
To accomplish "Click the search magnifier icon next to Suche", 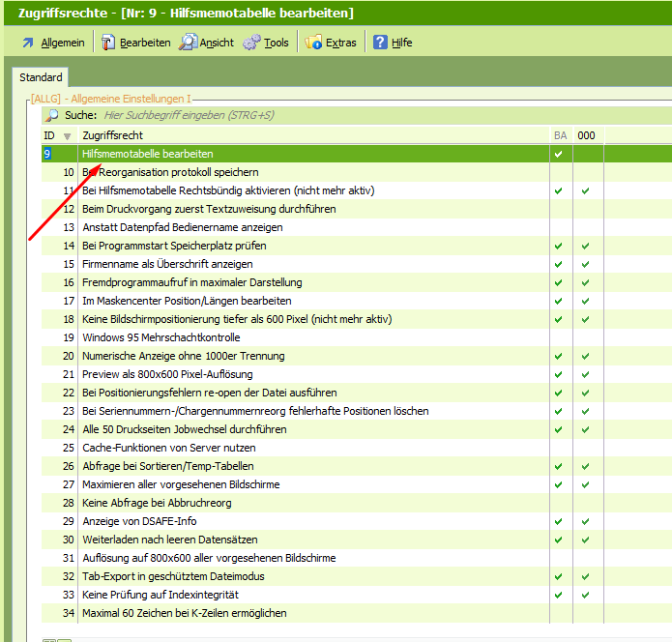I will (x=52, y=115).
